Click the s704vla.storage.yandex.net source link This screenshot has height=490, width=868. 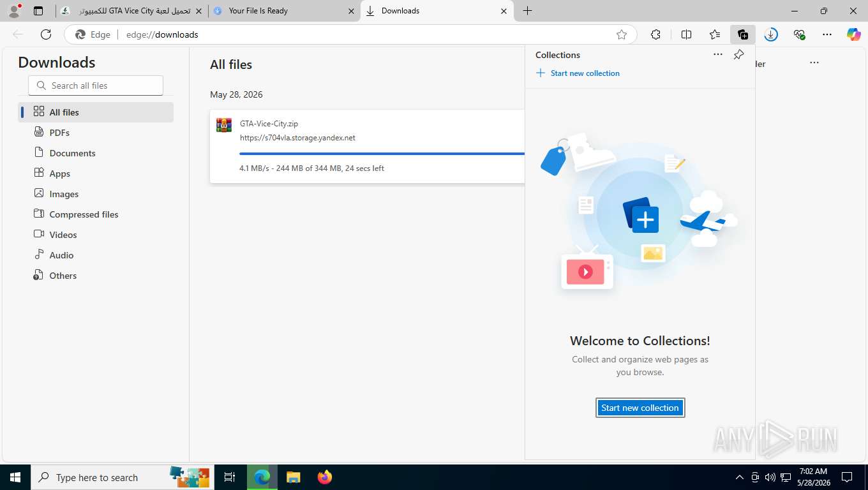(x=297, y=138)
